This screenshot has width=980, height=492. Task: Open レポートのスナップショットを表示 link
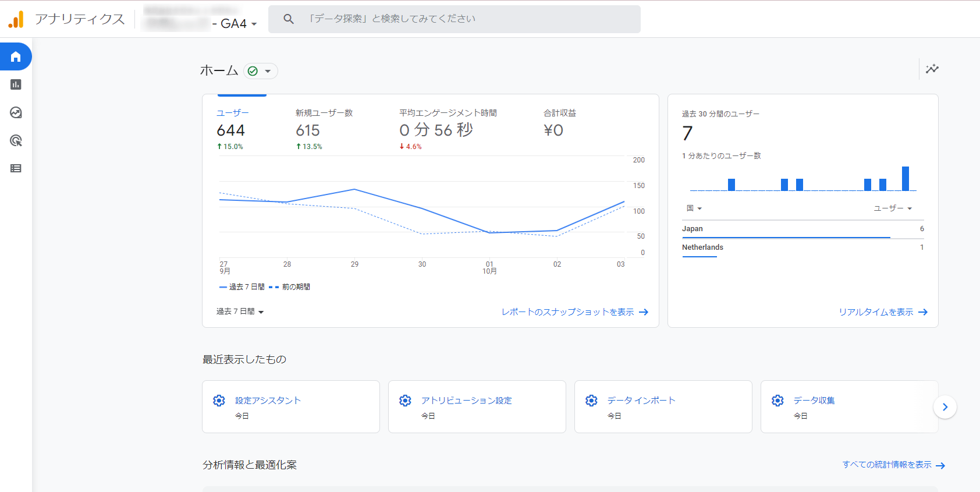tap(568, 312)
